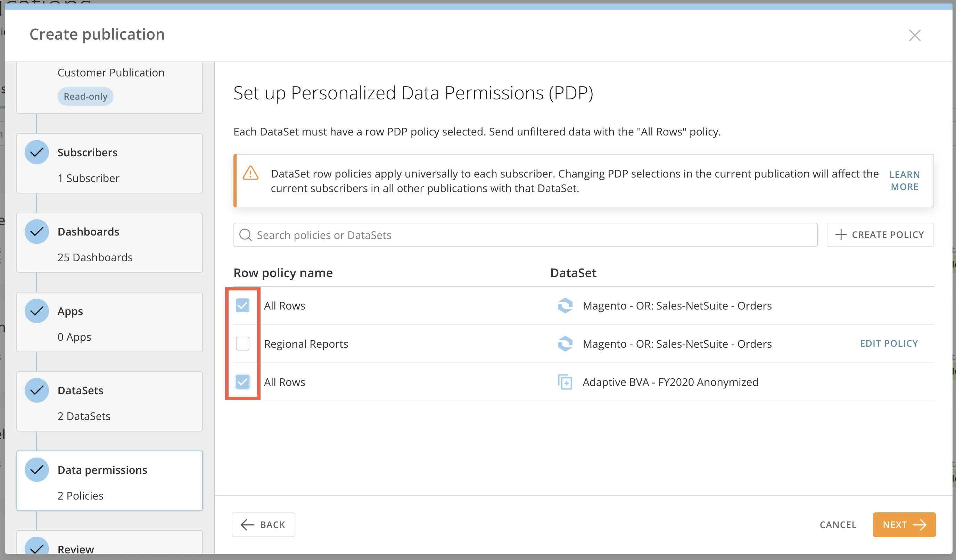Click the Magento dataset icon in the first row

[565, 305]
